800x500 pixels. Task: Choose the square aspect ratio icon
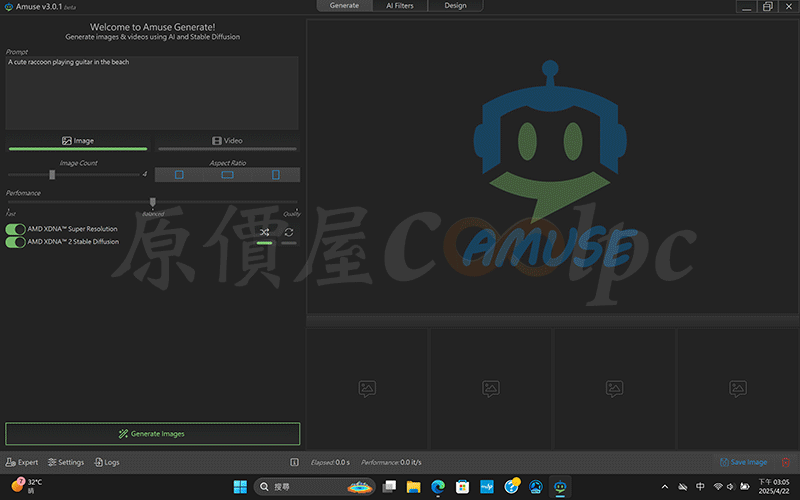click(x=179, y=174)
